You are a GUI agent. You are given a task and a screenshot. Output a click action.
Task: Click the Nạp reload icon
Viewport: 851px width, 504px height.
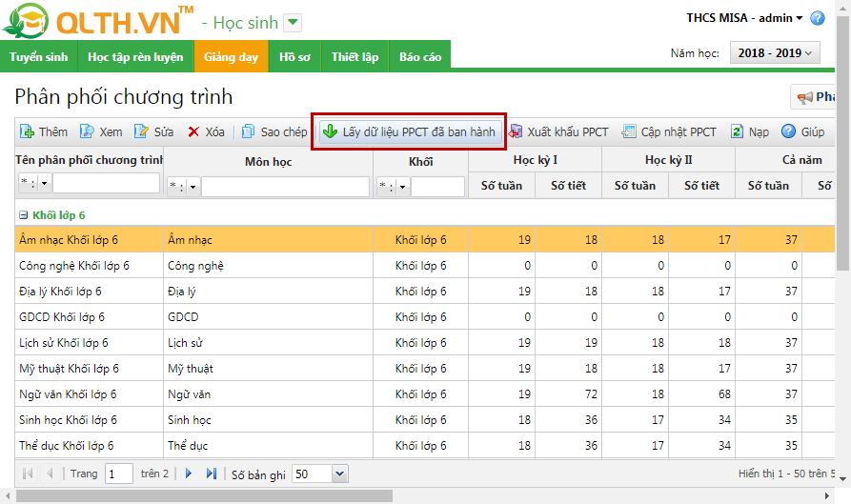pyautogui.click(x=737, y=131)
